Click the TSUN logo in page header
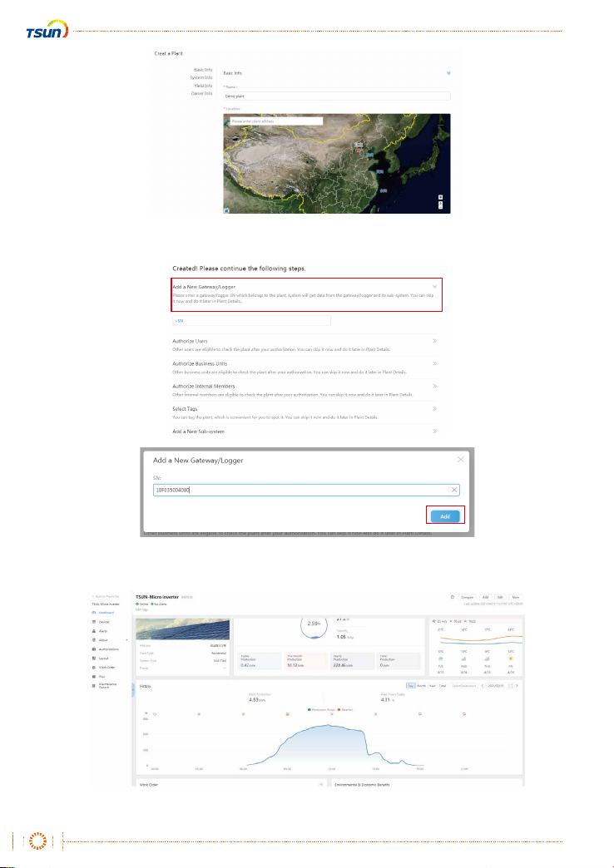Image resolution: width=614 pixels, height=868 pixels. 47,29
